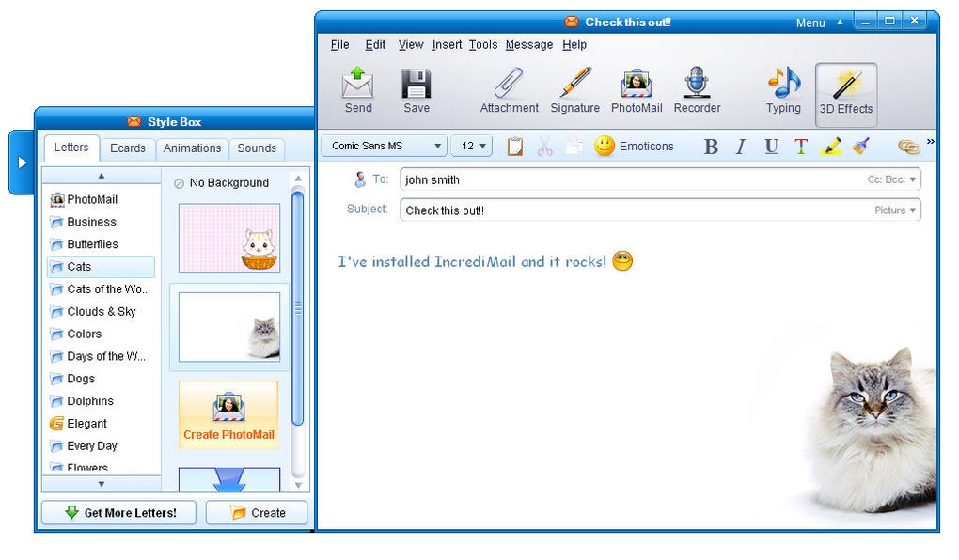
Task: Click the cut scissors icon
Action: coord(544,147)
